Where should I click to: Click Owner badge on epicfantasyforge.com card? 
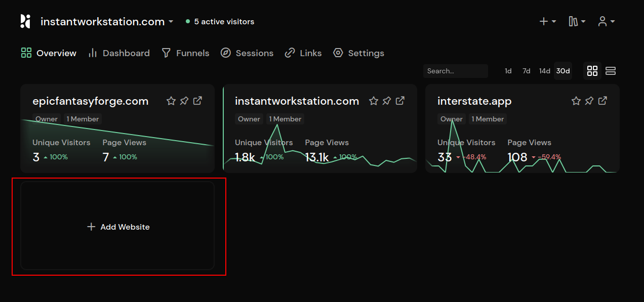coord(47,119)
